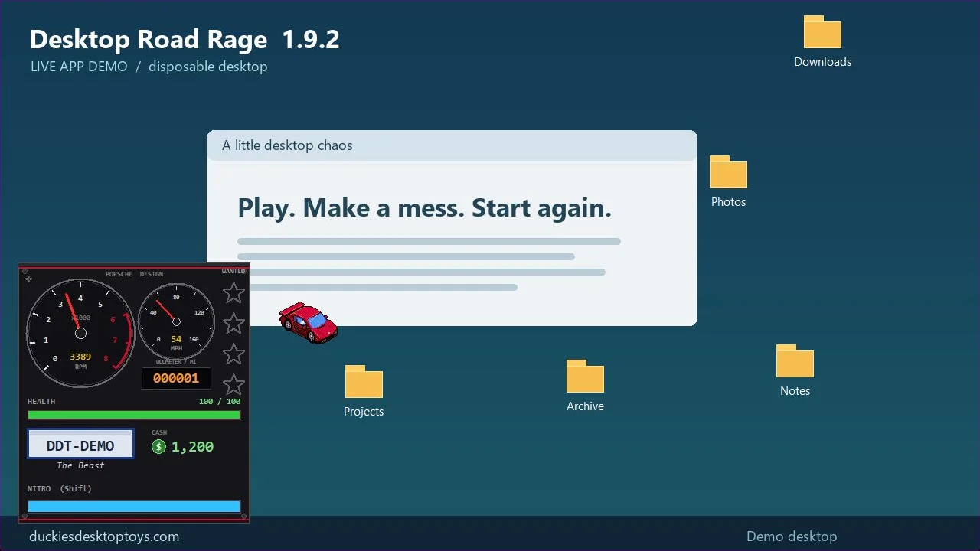Click the duckiesdesktoptoys.com link
The image size is (980, 551).
104,536
